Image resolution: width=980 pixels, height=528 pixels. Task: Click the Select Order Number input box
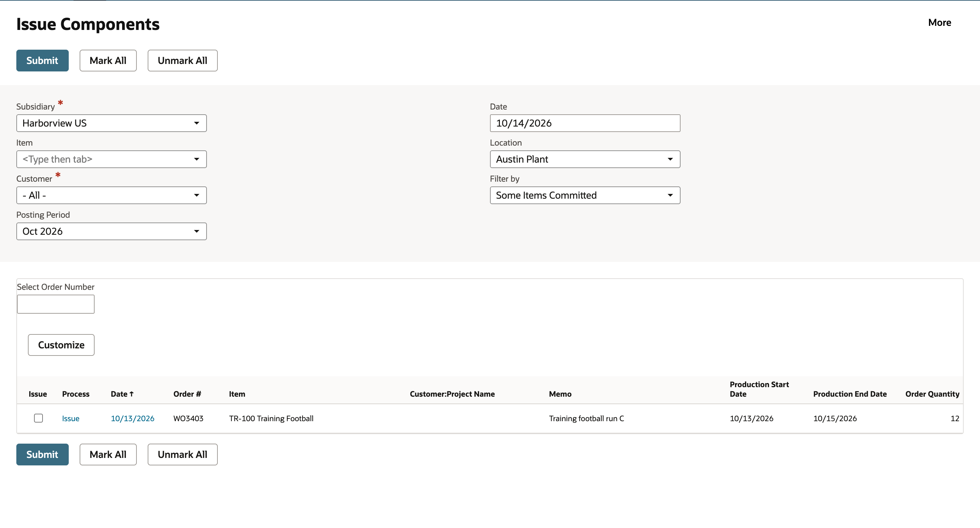coord(55,304)
